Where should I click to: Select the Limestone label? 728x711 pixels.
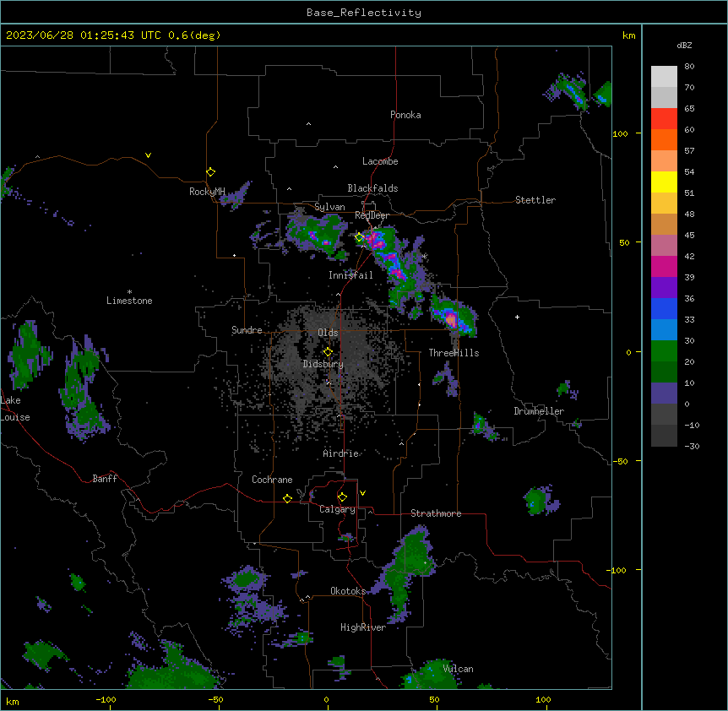(129, 301)
